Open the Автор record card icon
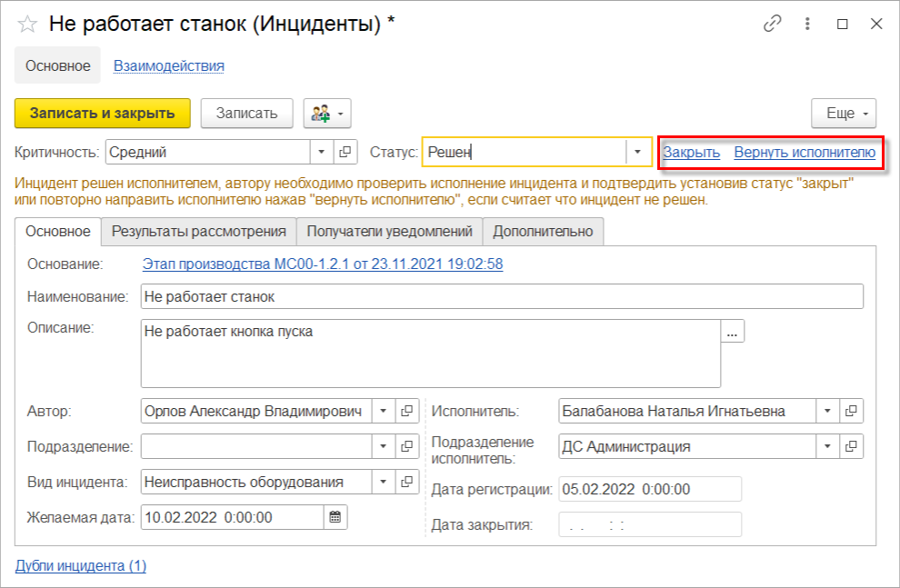Image resolution: width=900 pixels, height=588 pixels. (x=407, y=411)
